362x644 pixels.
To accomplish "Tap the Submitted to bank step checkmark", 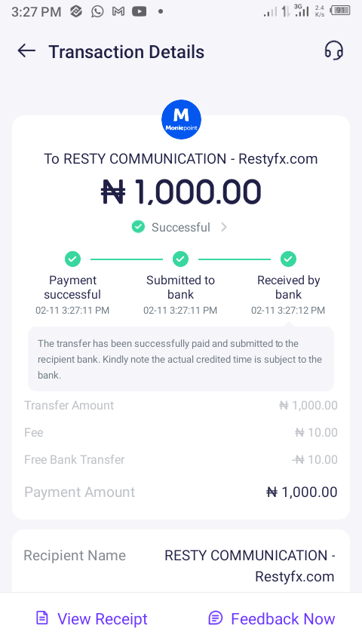I will pos(180,259).
